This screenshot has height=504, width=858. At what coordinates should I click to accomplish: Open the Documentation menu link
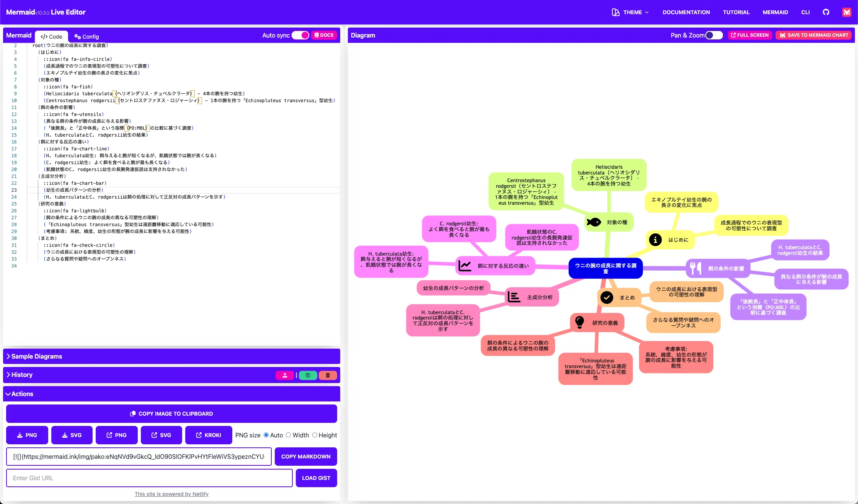(x=686, y=12)
